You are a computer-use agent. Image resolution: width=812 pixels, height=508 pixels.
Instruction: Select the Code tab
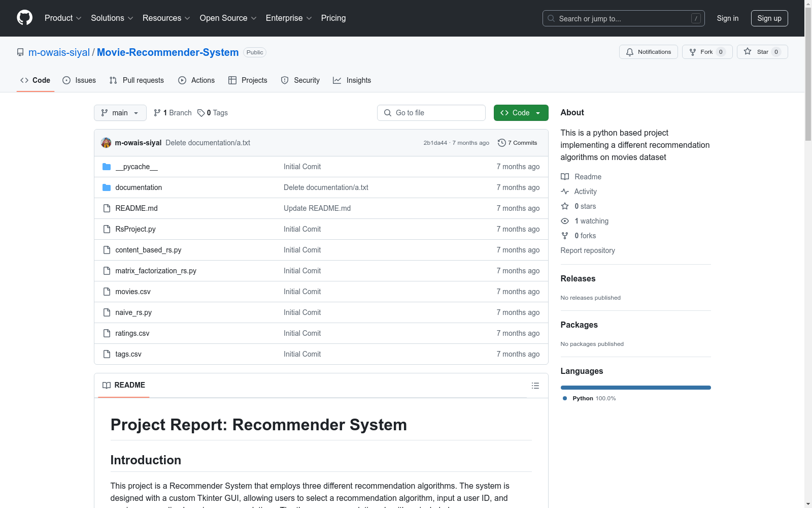[x=36, y=80]
